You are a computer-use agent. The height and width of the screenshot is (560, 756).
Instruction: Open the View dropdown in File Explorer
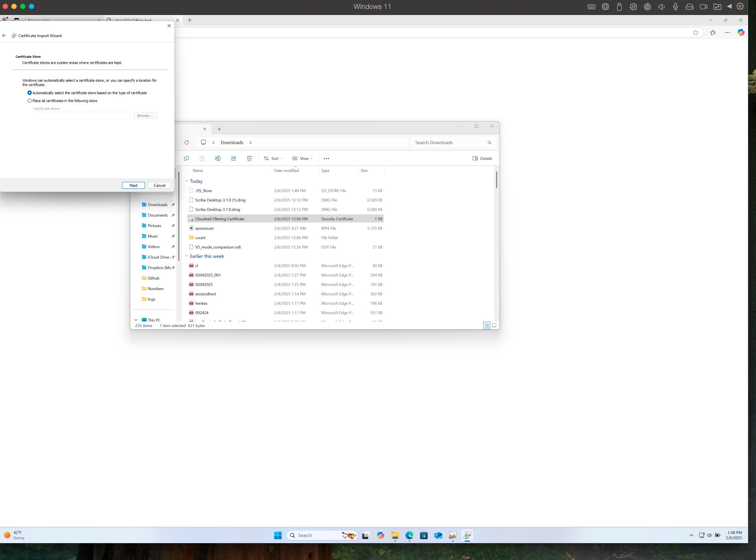[302, 158]
